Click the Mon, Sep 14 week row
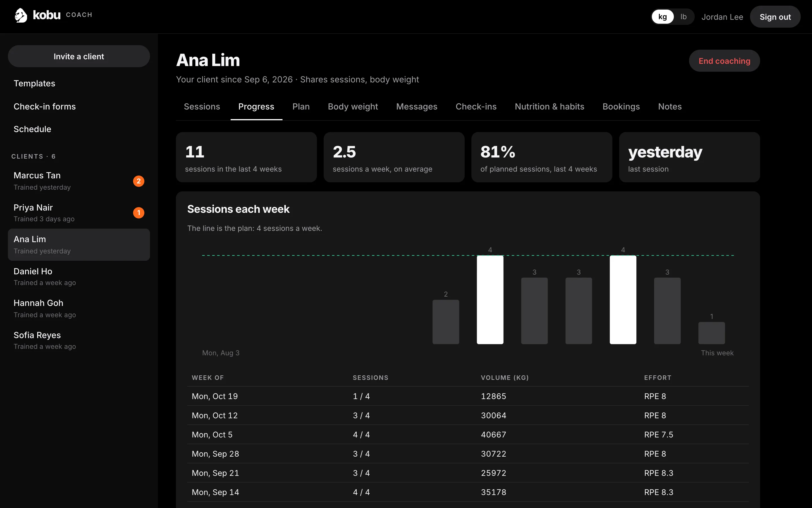This screenshot has width=812, height=508. pyautogui.click(x=468, y=492)
